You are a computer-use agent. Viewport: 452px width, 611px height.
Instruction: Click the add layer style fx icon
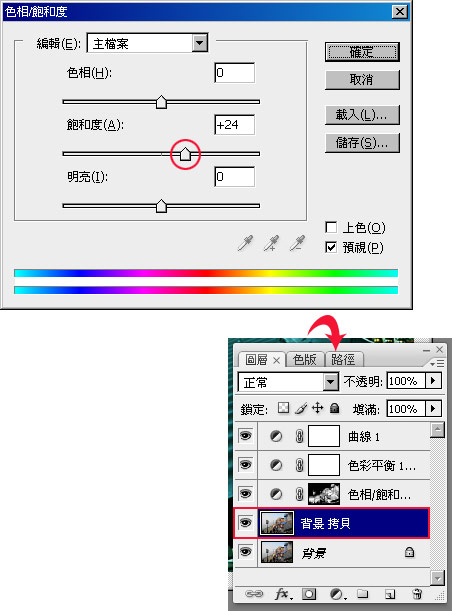click(282, 594)
